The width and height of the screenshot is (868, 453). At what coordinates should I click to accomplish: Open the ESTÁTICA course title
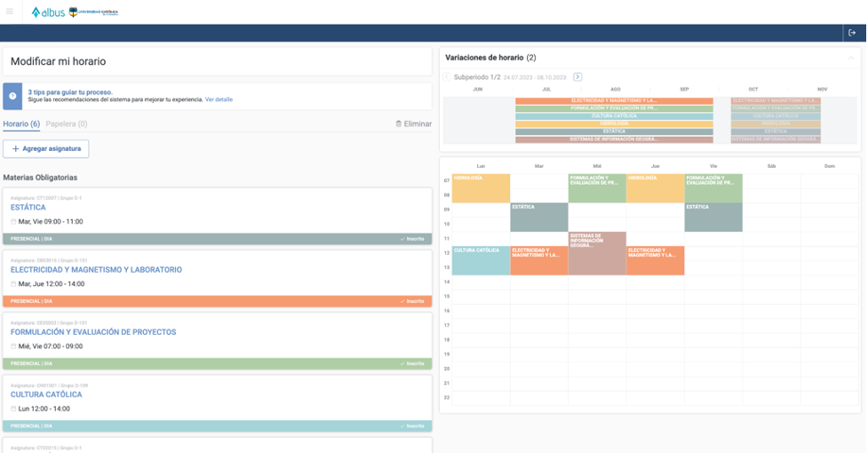pos(28,208)
